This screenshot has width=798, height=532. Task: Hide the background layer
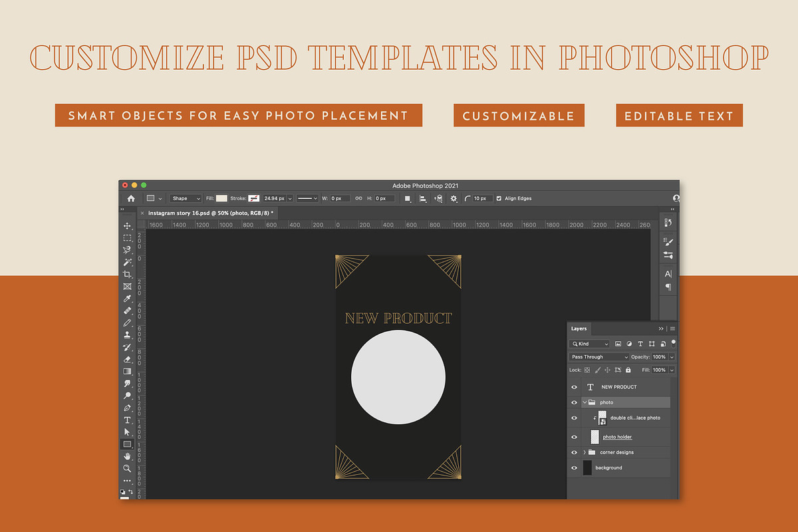click(x=575, y=467)
